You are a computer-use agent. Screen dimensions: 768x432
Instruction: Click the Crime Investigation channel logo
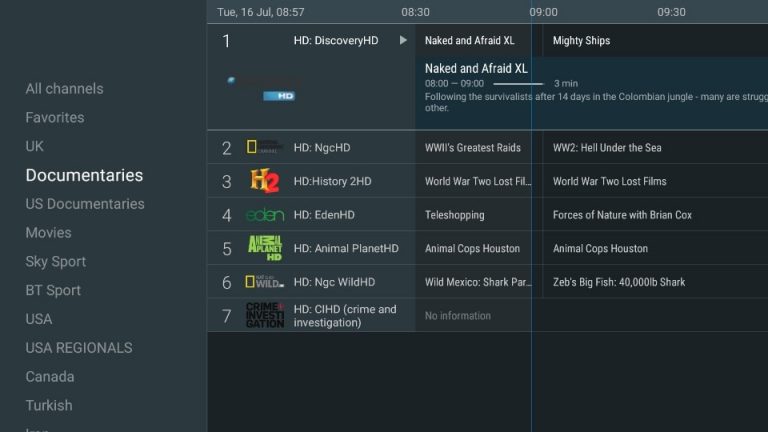click(265, 315)
